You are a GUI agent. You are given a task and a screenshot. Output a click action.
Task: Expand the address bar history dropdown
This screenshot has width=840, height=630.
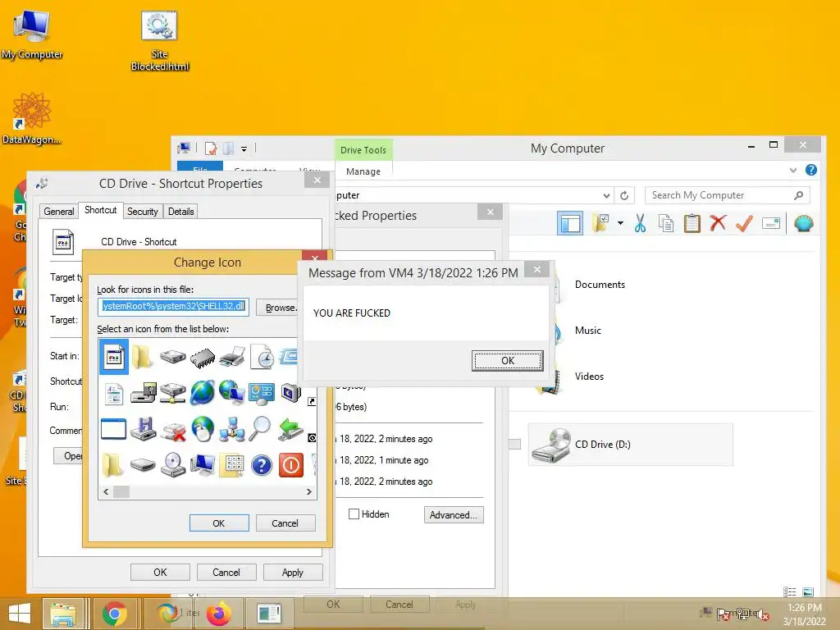(606, 195)
